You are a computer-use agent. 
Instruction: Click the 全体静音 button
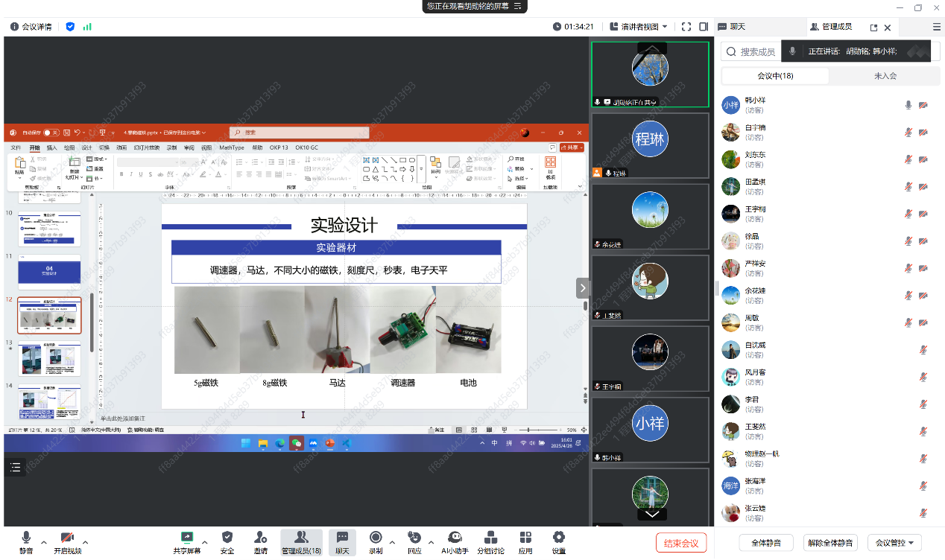pos(766,543)
